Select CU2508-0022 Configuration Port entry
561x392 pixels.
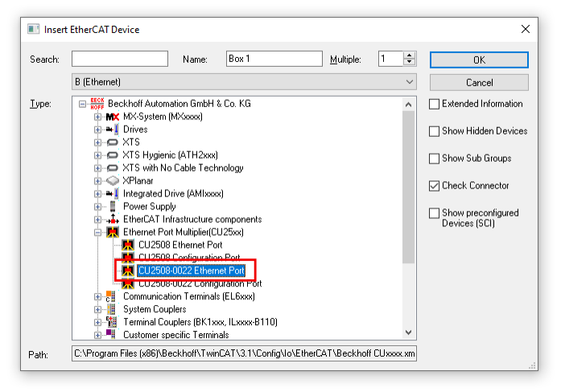200,283
